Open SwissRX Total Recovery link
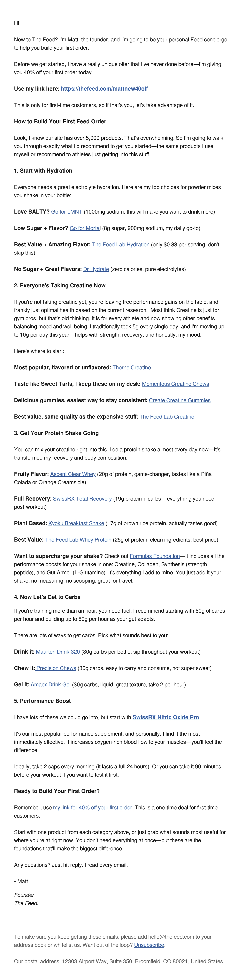This screenshot has height=980, width=237. pyautogui.click(x=82, y=498)
